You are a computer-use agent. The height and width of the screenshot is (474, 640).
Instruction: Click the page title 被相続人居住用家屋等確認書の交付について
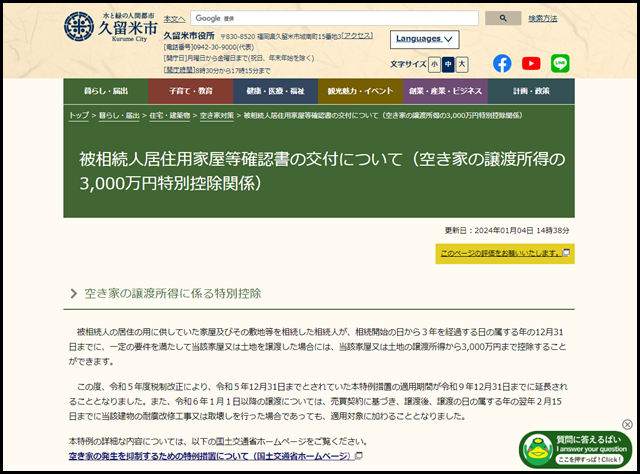click(322, 171)
